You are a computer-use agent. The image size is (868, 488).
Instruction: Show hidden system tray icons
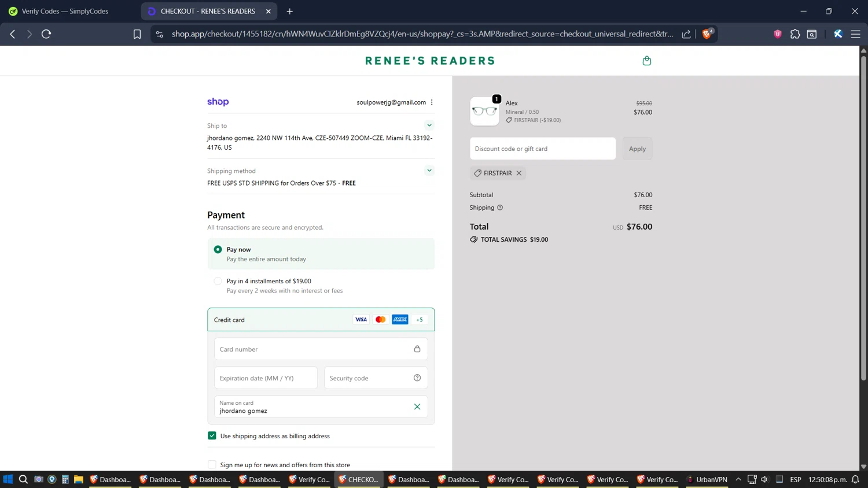point(738,479)
